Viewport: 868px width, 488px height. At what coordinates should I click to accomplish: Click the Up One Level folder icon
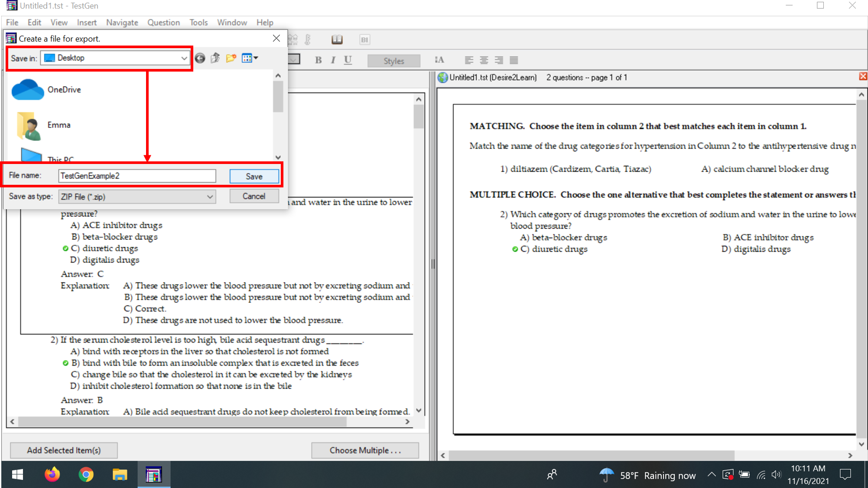pyautogui.click(x=215, y=58)
